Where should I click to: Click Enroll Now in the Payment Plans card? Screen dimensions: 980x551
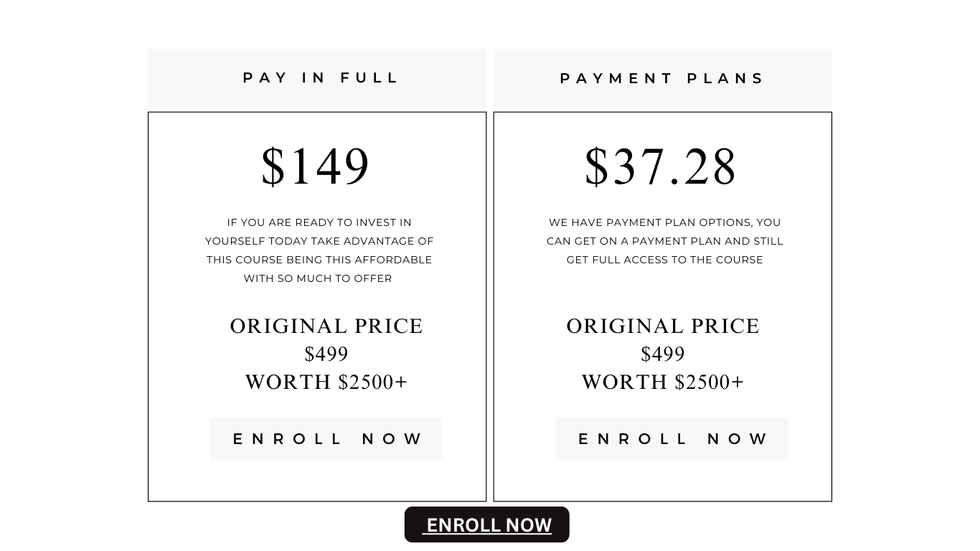pyautogui.click(x=672, y=439)
